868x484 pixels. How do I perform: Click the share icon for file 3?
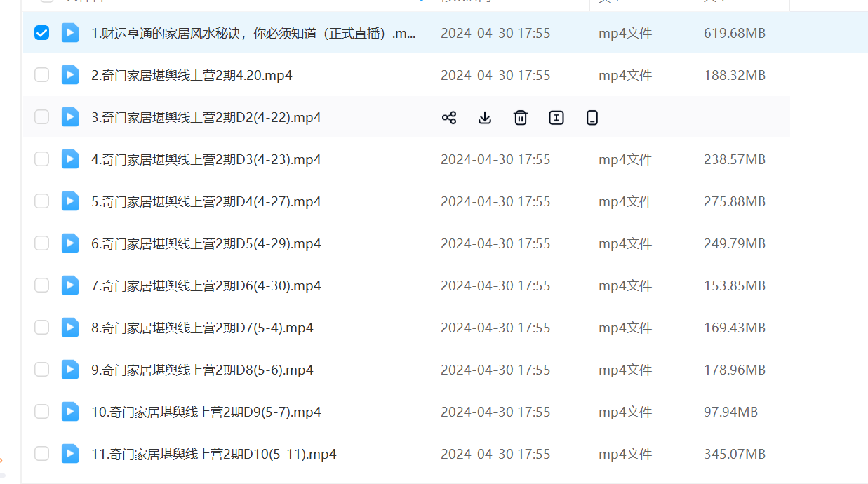[449, 118]
